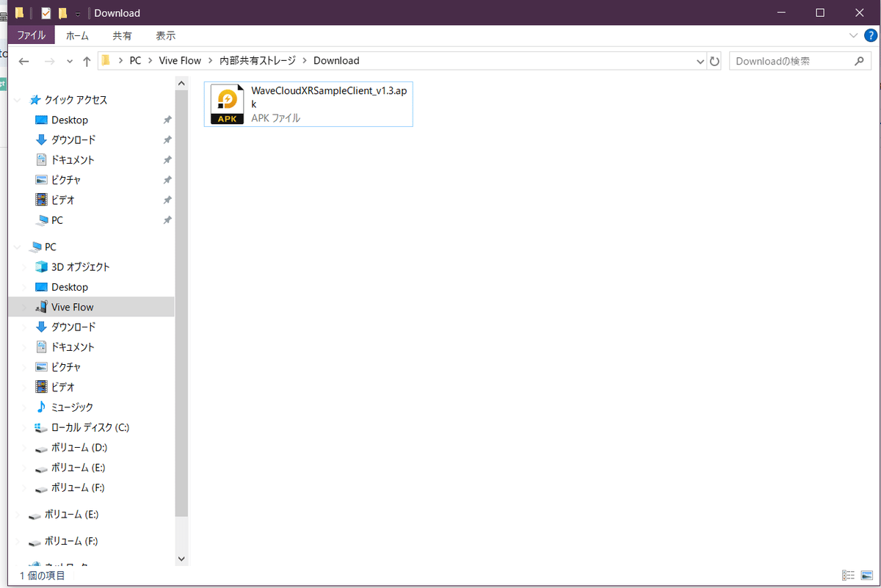This screenshot has height=588, width=881.
Task: Select ローカル ディスク (C:) drive icon
Action: point(41,427)
